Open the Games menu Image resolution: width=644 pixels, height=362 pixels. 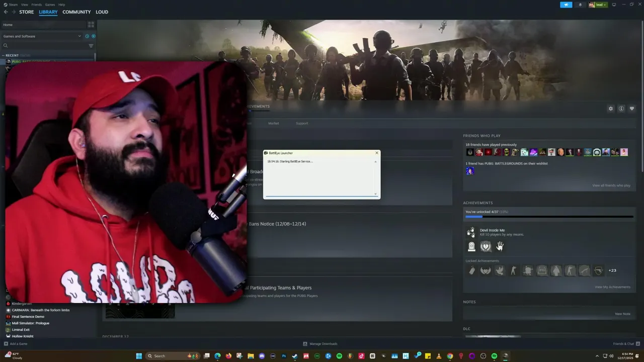pos(50,5)
